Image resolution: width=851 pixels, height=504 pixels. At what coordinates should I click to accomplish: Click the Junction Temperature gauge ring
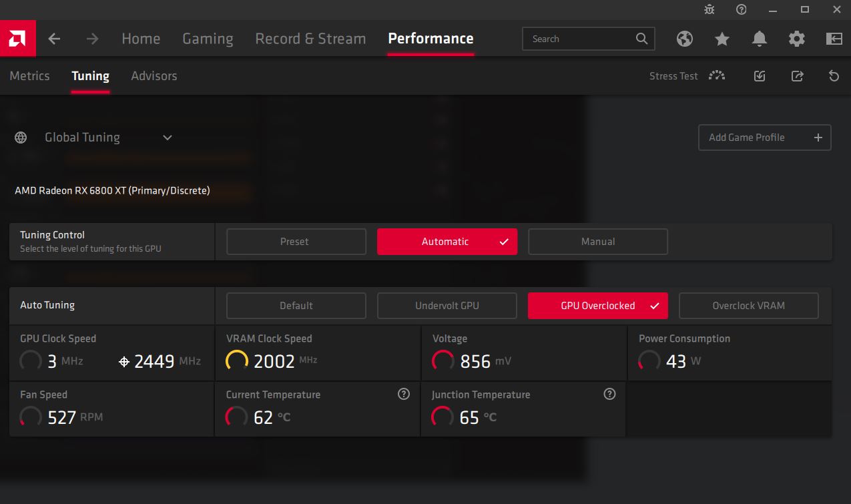pos(443,417)
